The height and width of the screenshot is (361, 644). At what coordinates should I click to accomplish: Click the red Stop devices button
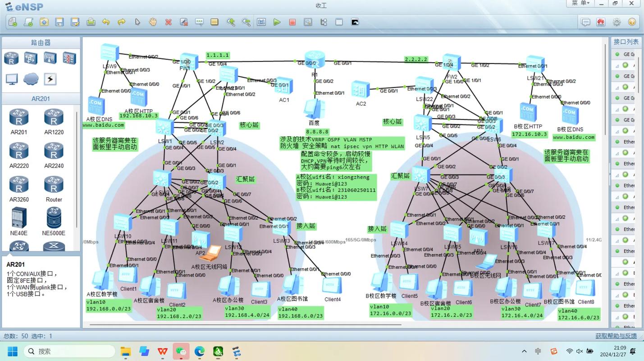coord(292,22)
